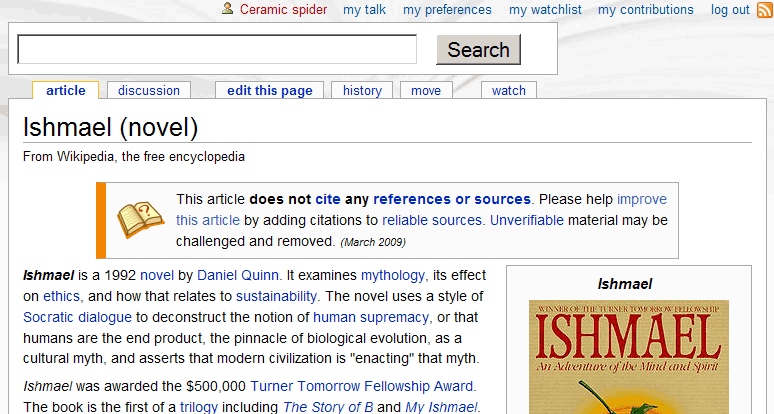The height and width of the screenshot is (414, 774).
Task: Click the RSS feed icon
Action: 765,10
